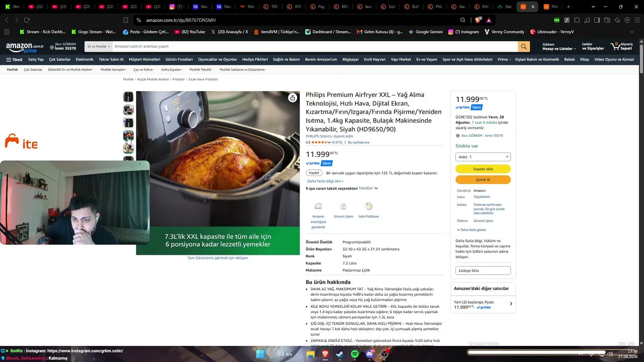This screenshot has height=362, width=644.
Task: Open the shopping cart (Alışveriş Sepeti)
Action: point(622,46)
